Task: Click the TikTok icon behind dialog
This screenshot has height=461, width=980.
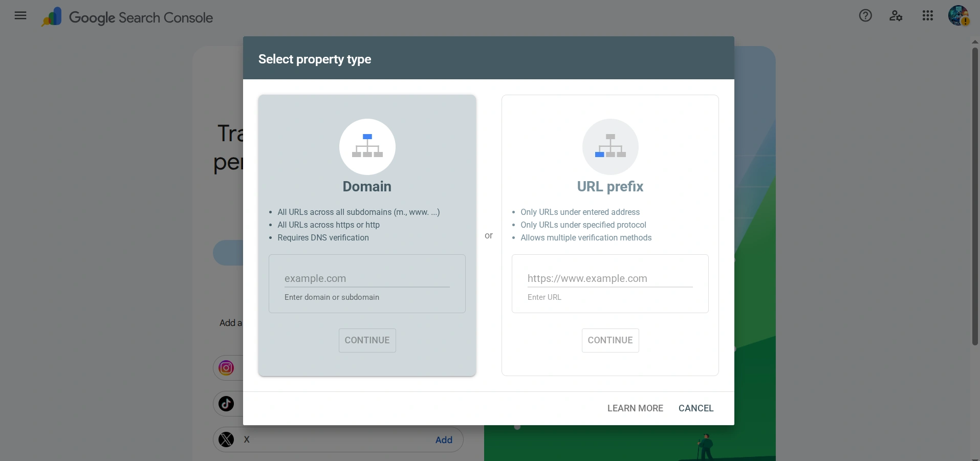Action: point(226,404)
